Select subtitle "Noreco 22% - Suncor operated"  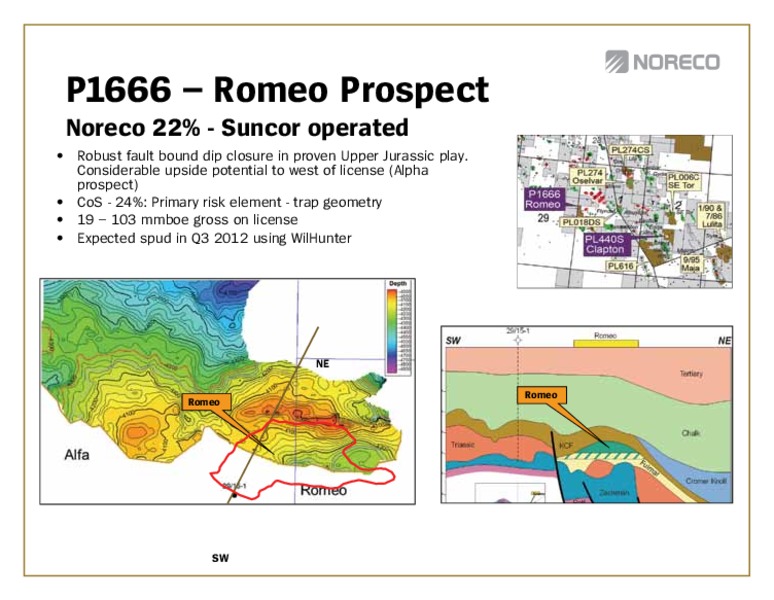(237, 128)
